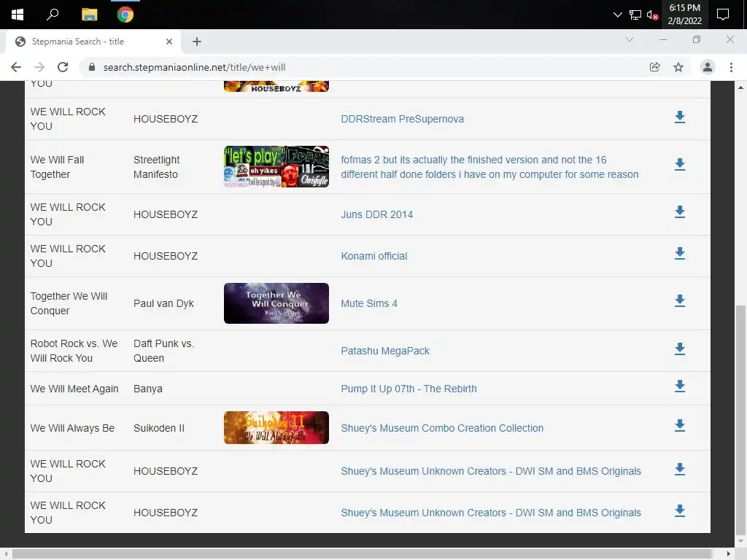Open Pump It Up 07th - The Rebirth pack

(x=409, y=389)
